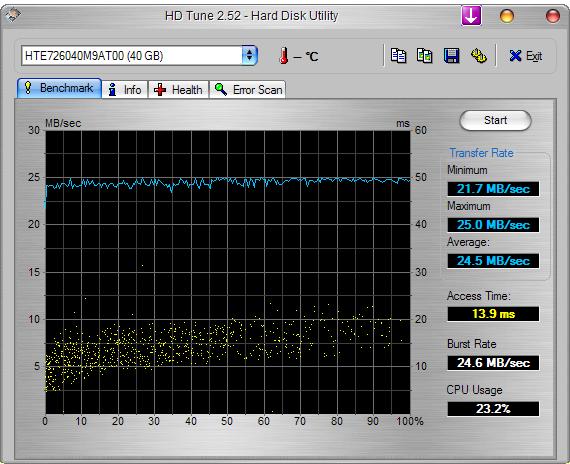
Task: Start the benchmark test
Action: pyautogui.click(x=495, y=120)
